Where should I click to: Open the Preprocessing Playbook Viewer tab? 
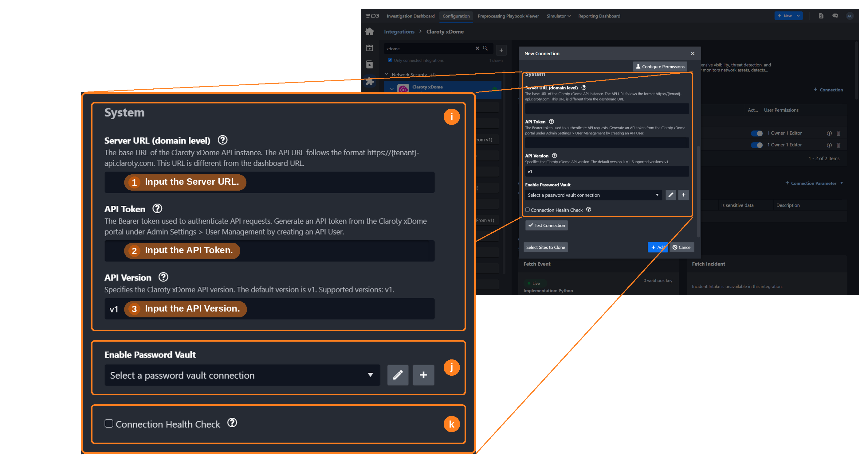(508, 16)
